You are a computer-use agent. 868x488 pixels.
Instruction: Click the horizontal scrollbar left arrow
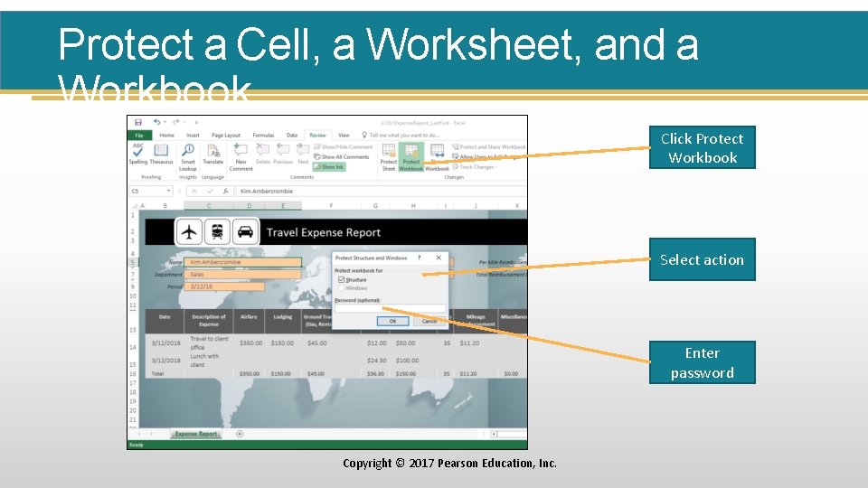(x=494, y=435)
